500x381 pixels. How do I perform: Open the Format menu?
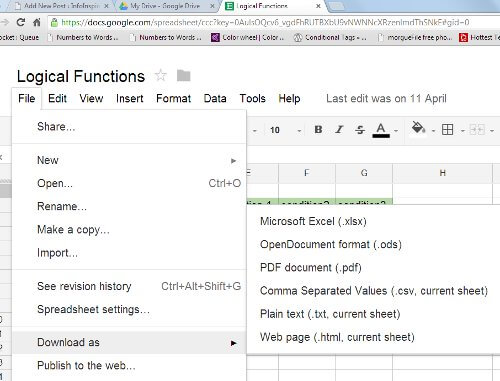tap(174, 99)
